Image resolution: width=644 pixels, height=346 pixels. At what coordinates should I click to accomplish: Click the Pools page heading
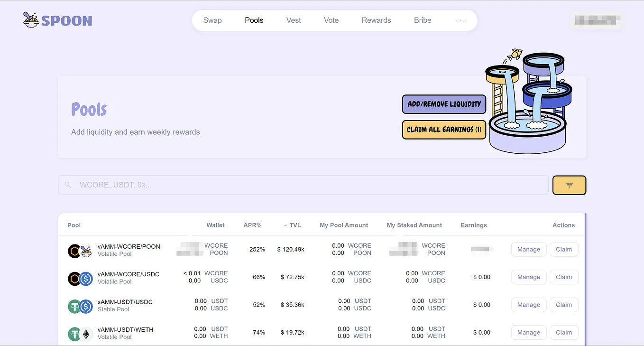pos(89,110)
